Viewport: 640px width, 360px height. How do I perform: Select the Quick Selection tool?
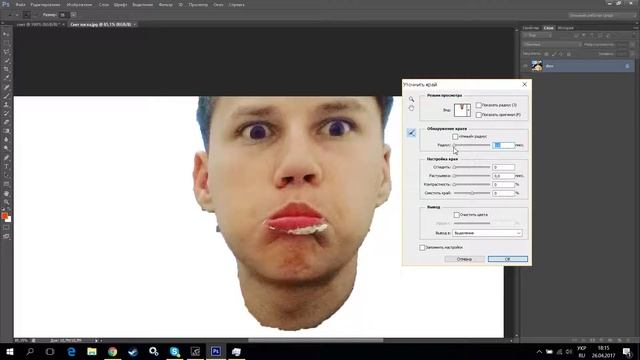click(x=6, y=60)
